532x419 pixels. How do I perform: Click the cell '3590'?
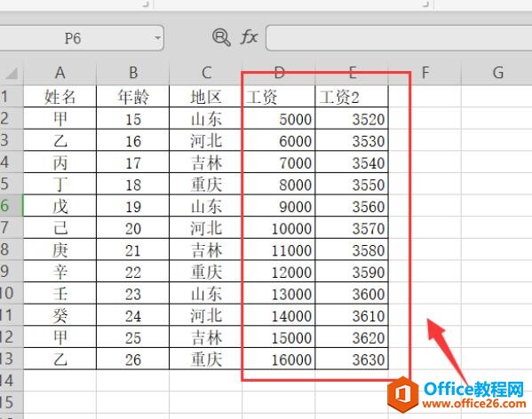click(x=352, y=272)
